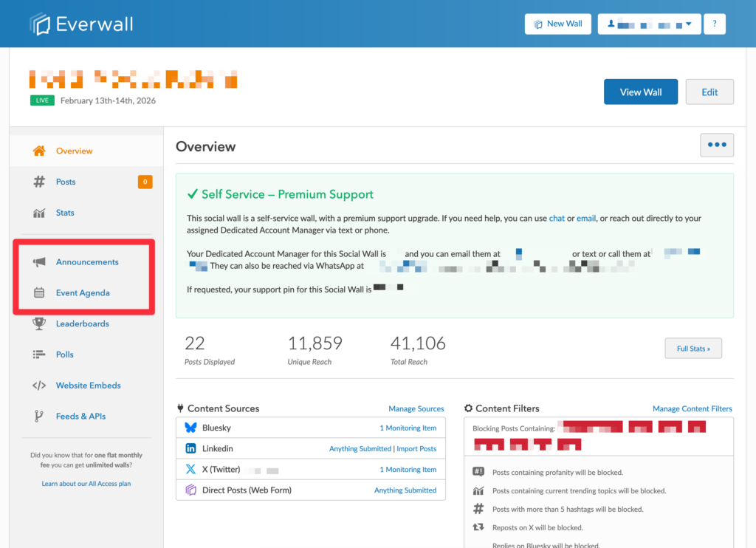Screen dimensions: 756x548
Task: Open the Polls section in sidebar
Action: point(65,355)
